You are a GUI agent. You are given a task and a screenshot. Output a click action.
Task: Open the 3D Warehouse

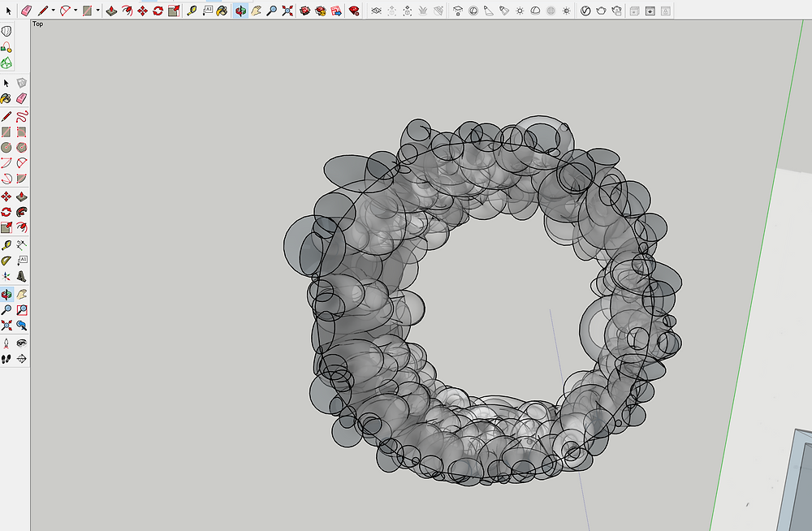pyautogui.click(x=305, y=11)
